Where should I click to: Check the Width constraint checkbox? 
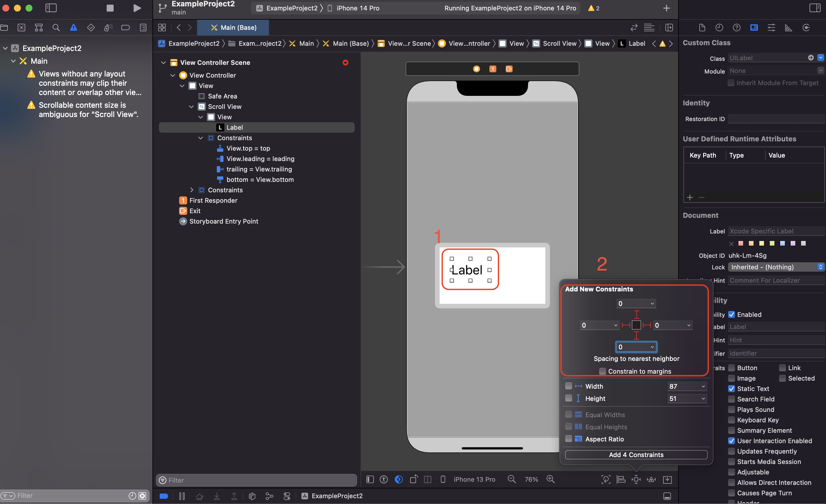pos(569,386)
